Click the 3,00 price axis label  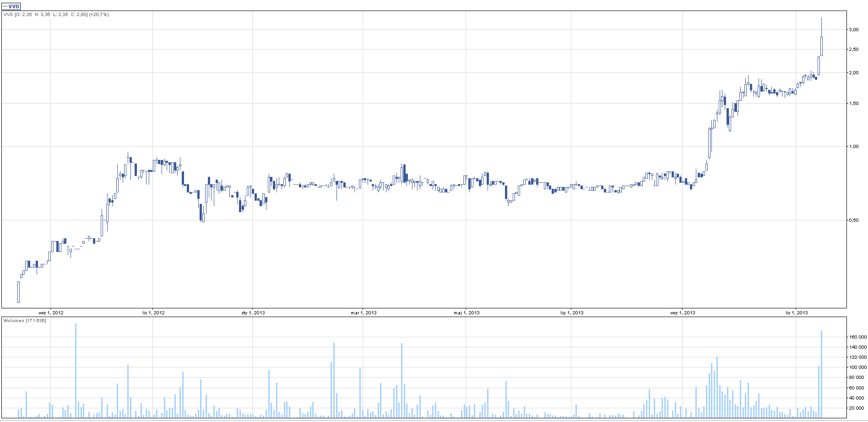(853, 30)
